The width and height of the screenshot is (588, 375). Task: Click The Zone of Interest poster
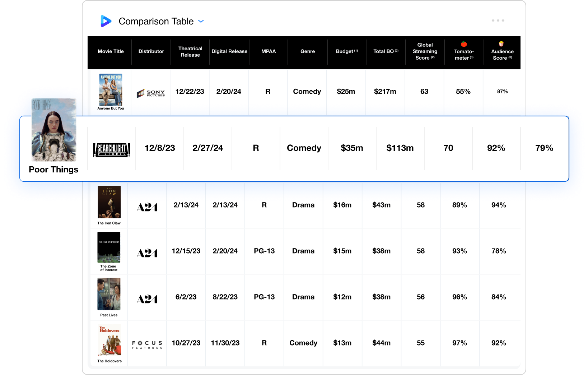pyautogui.click(x=109, y=247)
